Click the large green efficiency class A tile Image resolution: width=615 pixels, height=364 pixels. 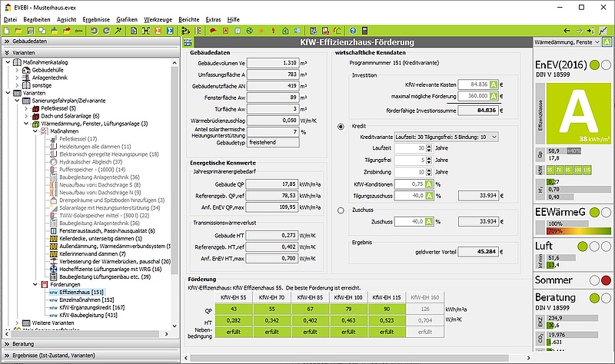(579, 113)
